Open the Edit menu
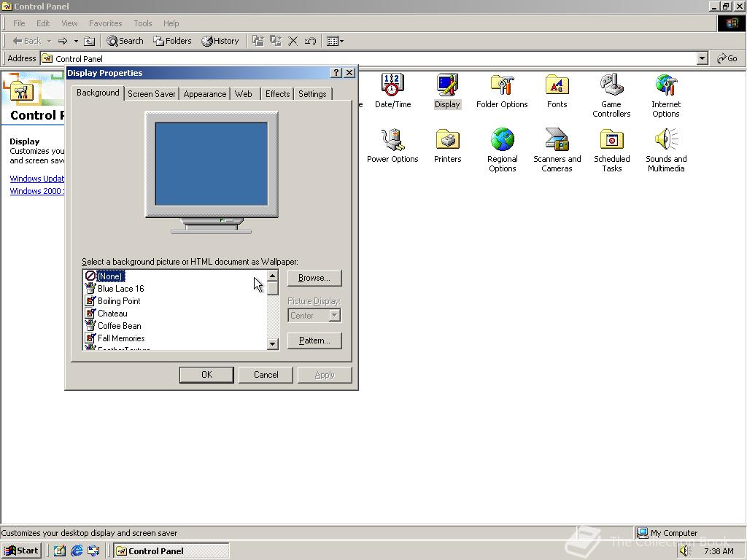Image resolution: width=747 pixels, height=560 pixels. (x=43, y=23)
